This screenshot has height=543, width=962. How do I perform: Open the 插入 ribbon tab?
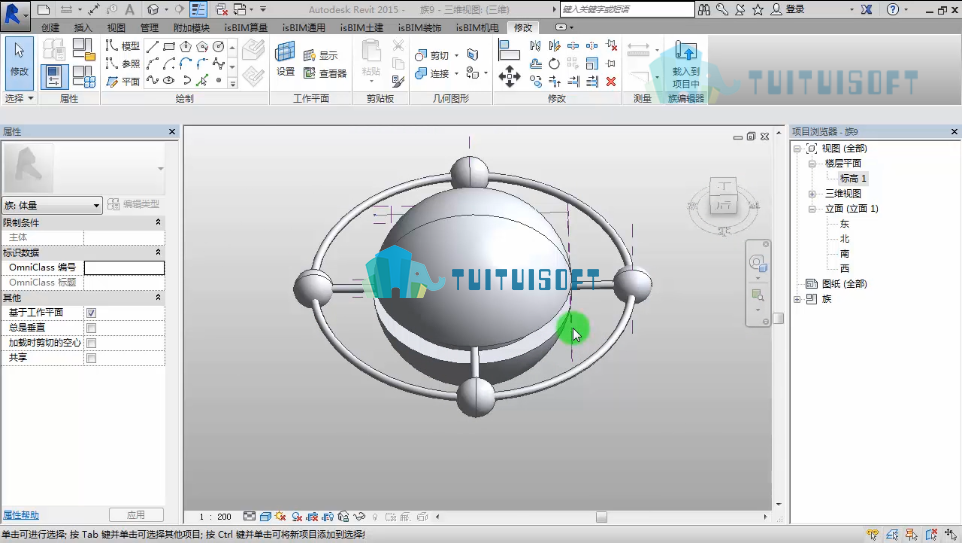(83, 28)
